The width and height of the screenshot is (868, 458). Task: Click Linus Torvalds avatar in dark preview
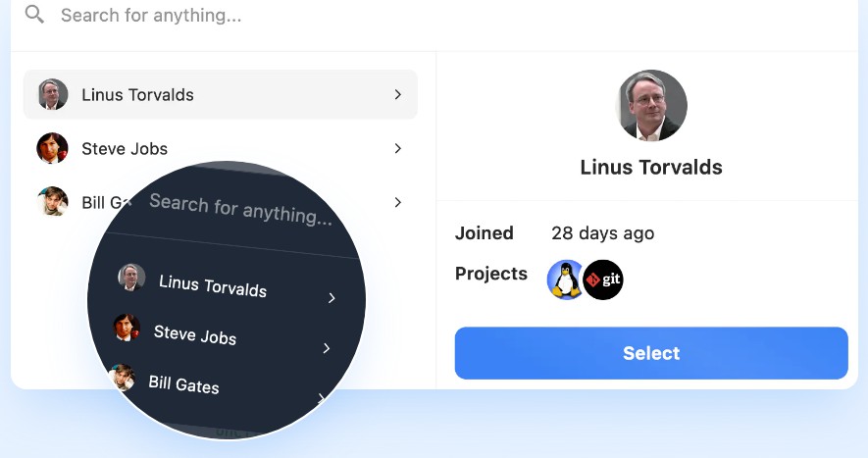[131, 278]
